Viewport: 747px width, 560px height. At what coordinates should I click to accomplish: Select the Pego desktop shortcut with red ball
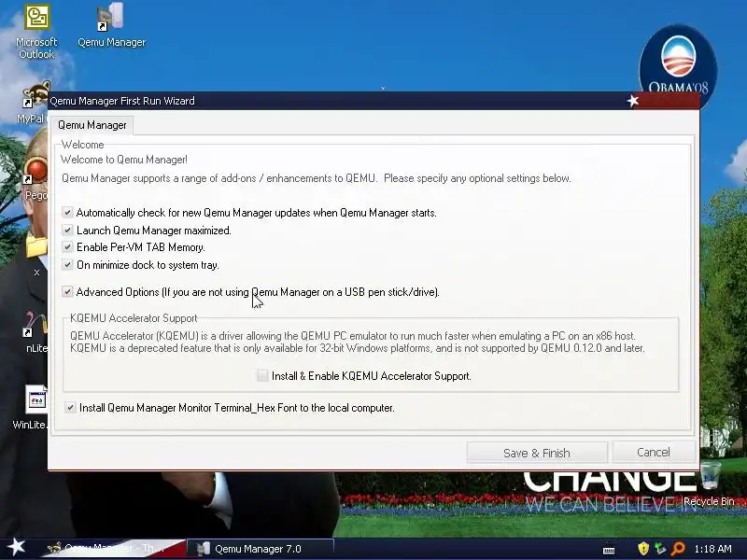tap(35, 177)
